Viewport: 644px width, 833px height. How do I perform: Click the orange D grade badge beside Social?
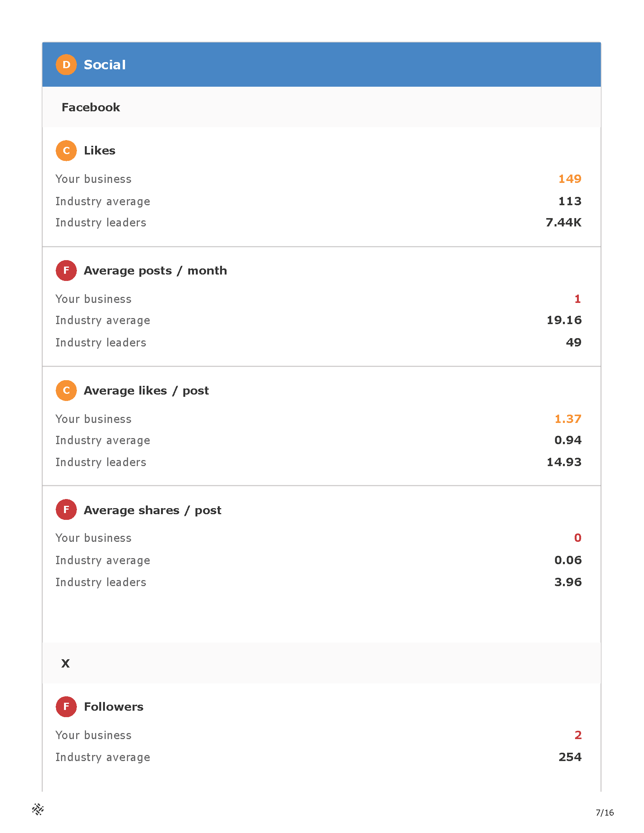[x=66, y=65]
